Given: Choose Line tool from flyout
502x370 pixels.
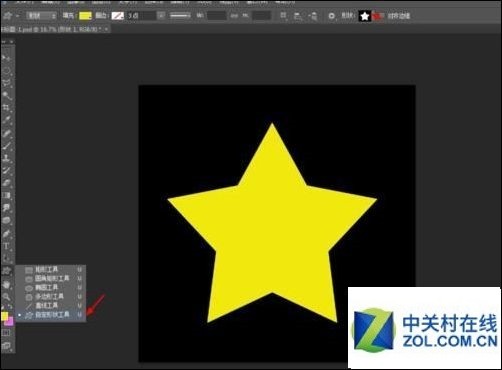Looking at the screenshot, I should [51, 305].
